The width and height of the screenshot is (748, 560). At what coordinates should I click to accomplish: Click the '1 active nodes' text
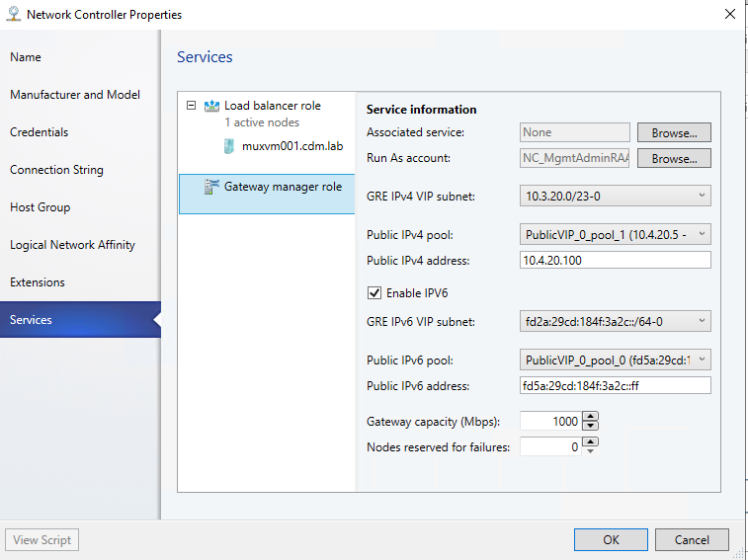pyautogui.click(x=262, y=122)
